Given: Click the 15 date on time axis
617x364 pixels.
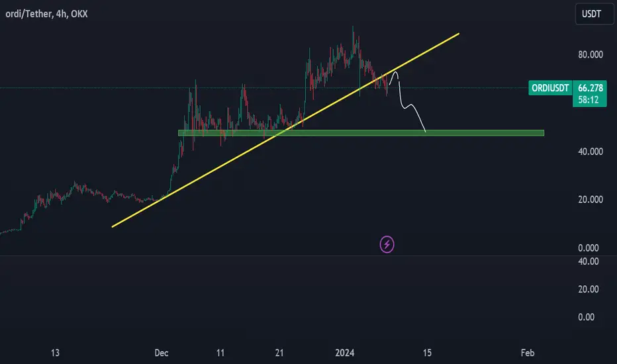Looking at the screenshot, I should tap(427, 353).
